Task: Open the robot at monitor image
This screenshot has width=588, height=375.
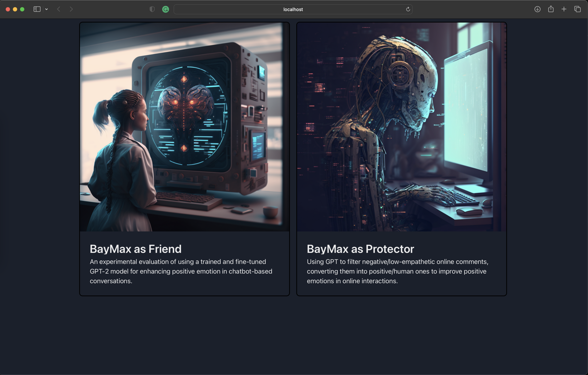Action: coord(401,127)
